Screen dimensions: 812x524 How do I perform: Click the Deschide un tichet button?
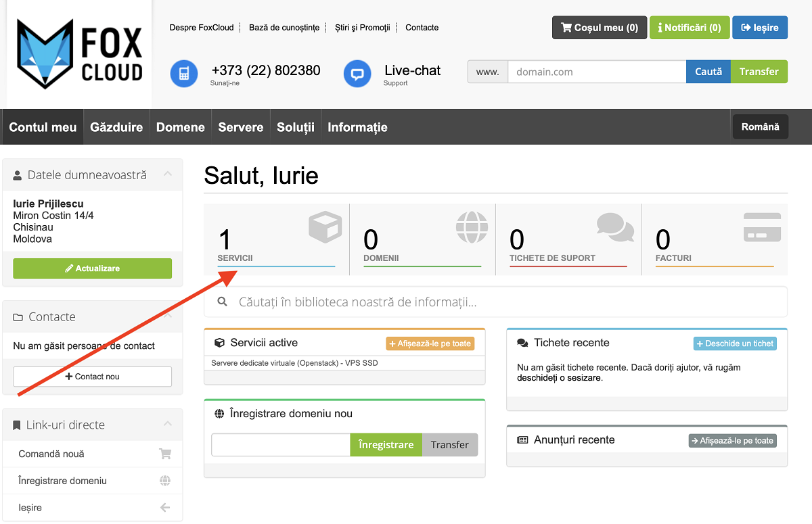pos(735,343)
